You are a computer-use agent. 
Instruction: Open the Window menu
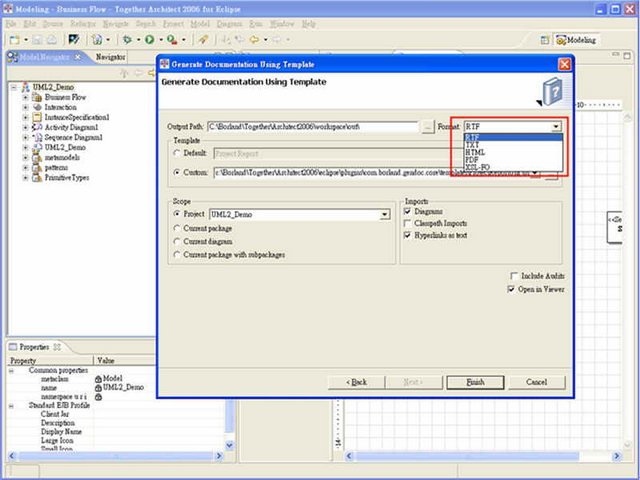[282, 24]
